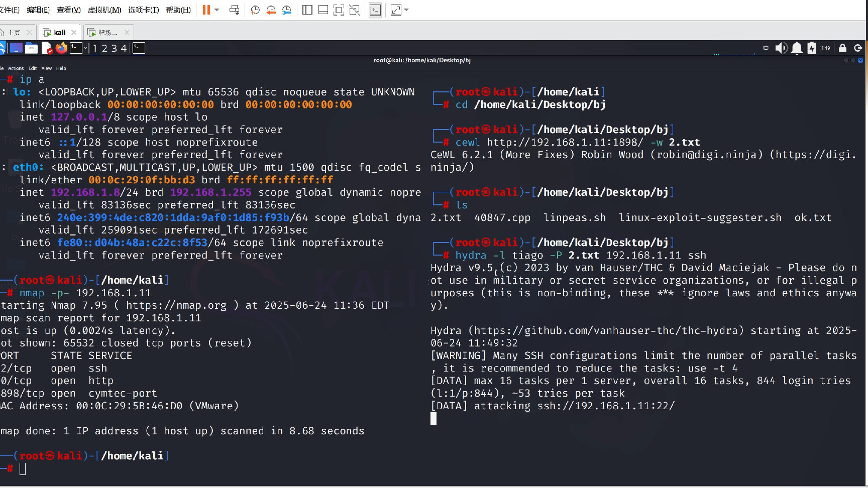The width and height of the screenshot is (868, 488).
Task: Switch to the kali VM tab
Action: (59, 32)
